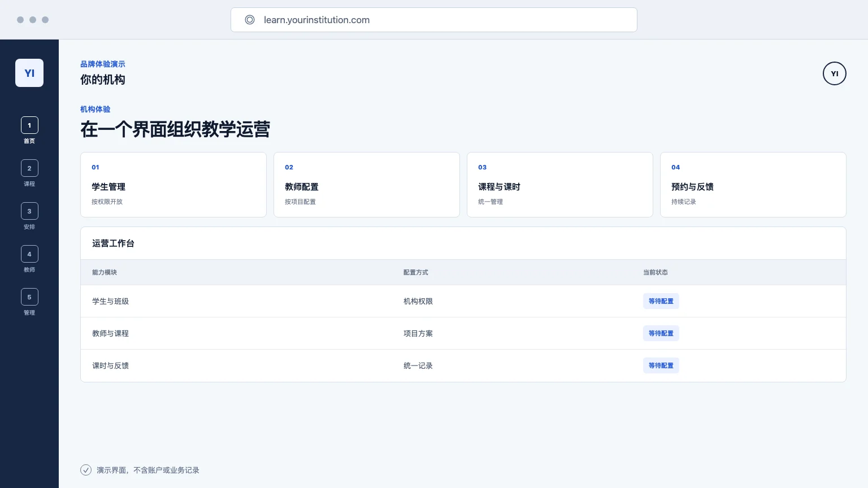Click the checkmark icon beside the demo notice

click(x=86, y=470)
